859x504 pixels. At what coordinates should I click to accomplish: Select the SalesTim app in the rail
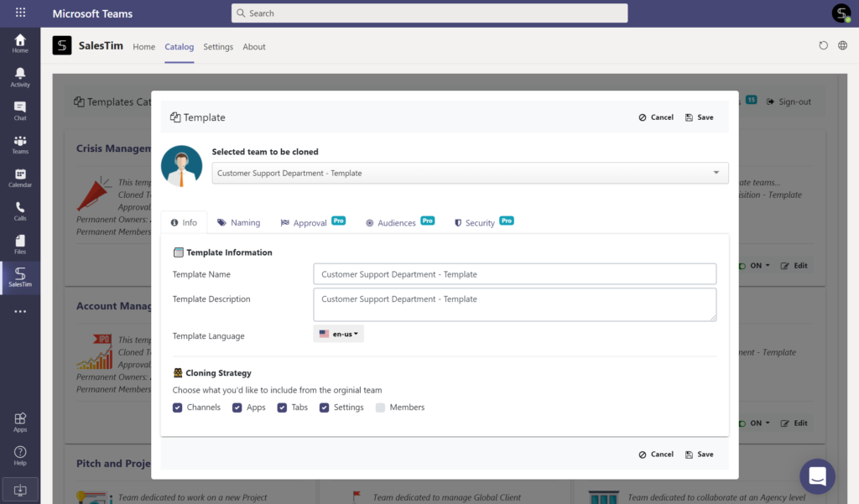[20, 278]
